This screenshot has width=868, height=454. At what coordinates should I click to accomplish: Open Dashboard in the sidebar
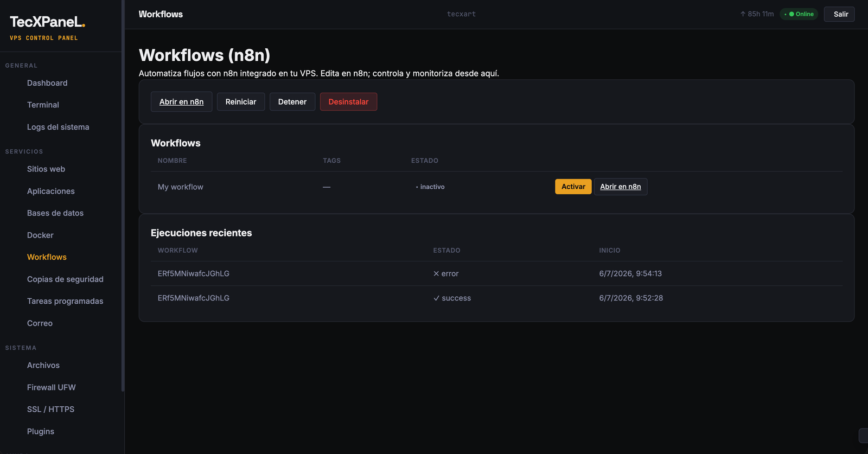coord(47,83)
